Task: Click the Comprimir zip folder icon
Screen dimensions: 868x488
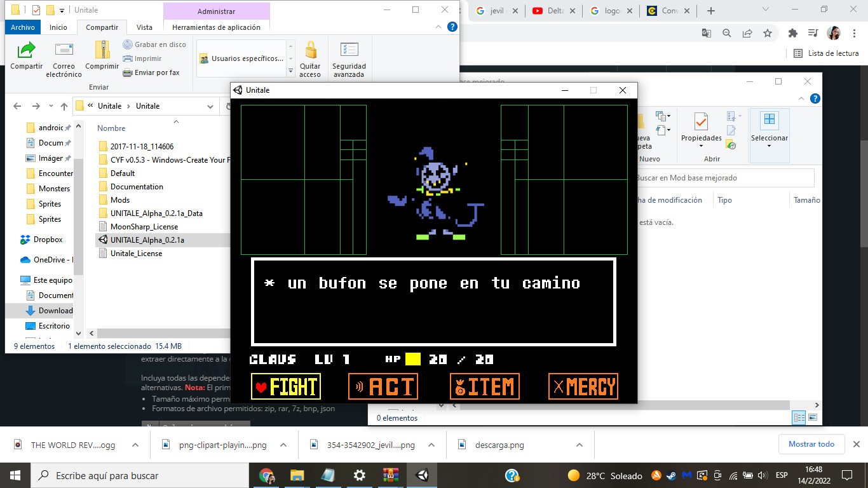Action: point(102,56)
